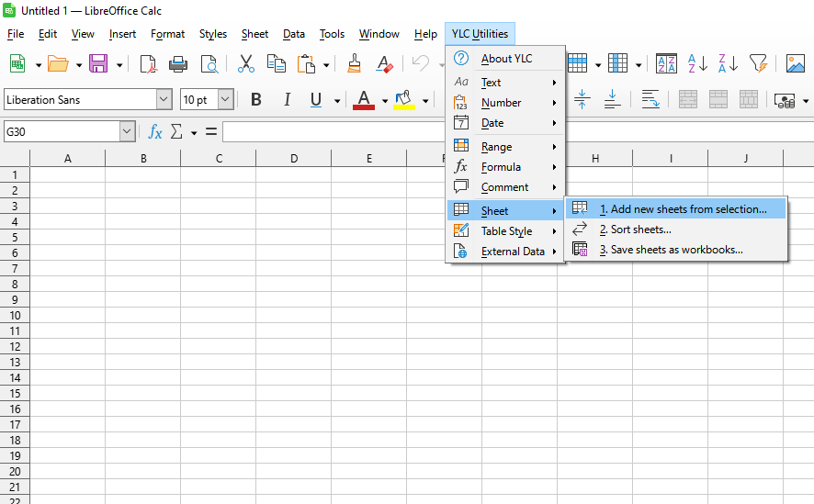Toggle Italic formatting
This screenshot has width=814, height=504.
pyautogui.click(x=287, y=100)
